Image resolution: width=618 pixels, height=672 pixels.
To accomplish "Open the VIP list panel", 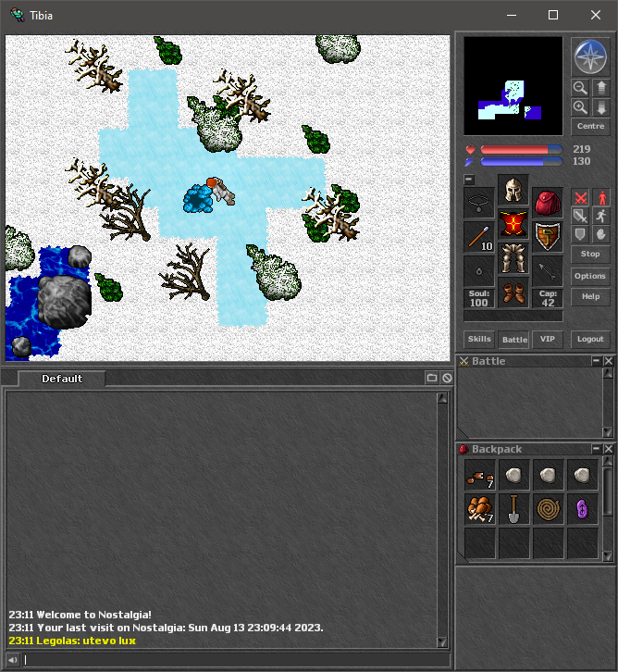I will (x=548, y=339).
